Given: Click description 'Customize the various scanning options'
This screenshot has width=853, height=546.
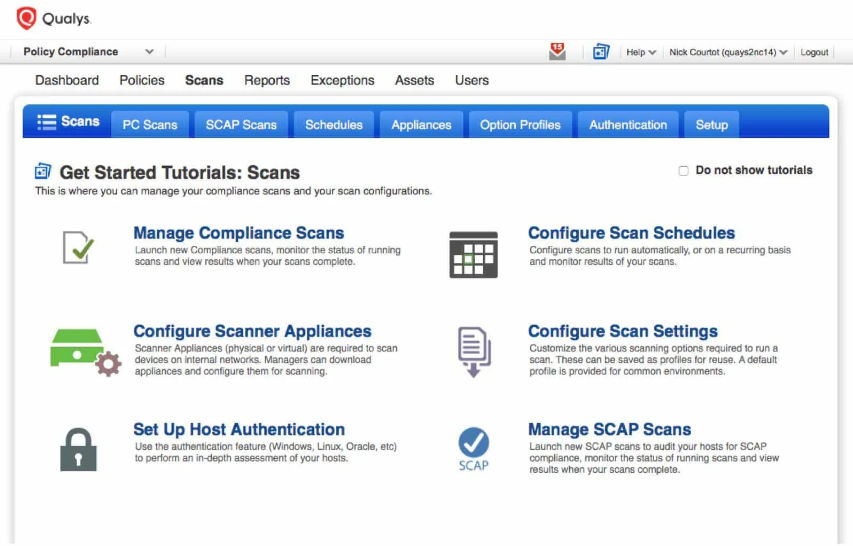Looking at the screenshot, I should pos(653,359).
